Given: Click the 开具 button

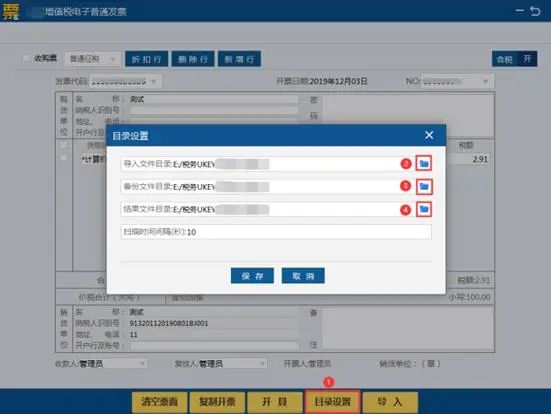Looking at the screenshot, I should 275,401.
